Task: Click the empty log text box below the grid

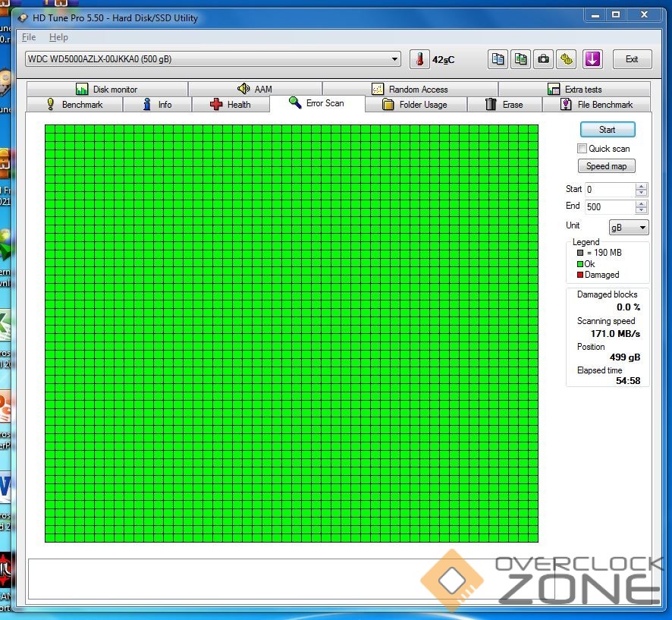Action: [291, 578]
